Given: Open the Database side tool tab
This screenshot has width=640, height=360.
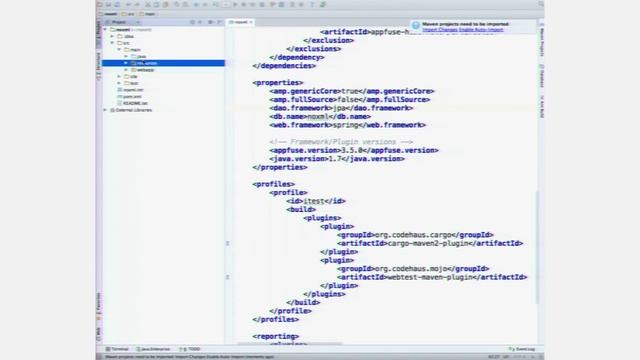Looking at the screenshot, I should [542, 76].
